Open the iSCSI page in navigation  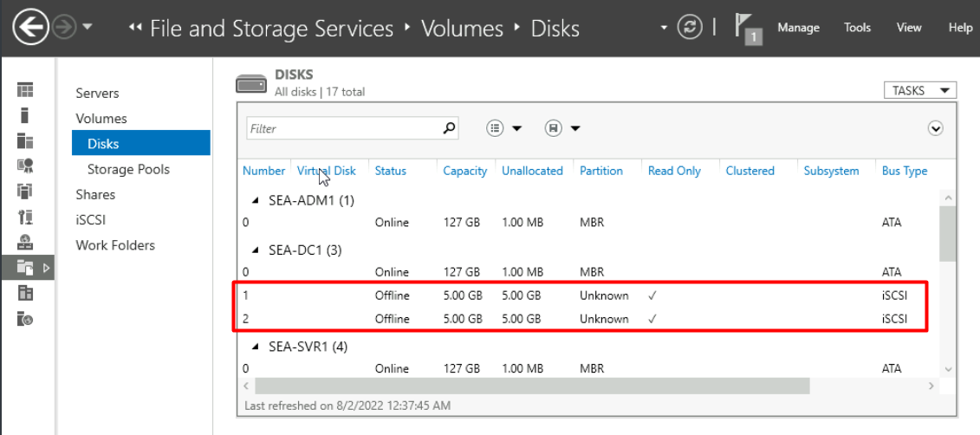(93, 220)
